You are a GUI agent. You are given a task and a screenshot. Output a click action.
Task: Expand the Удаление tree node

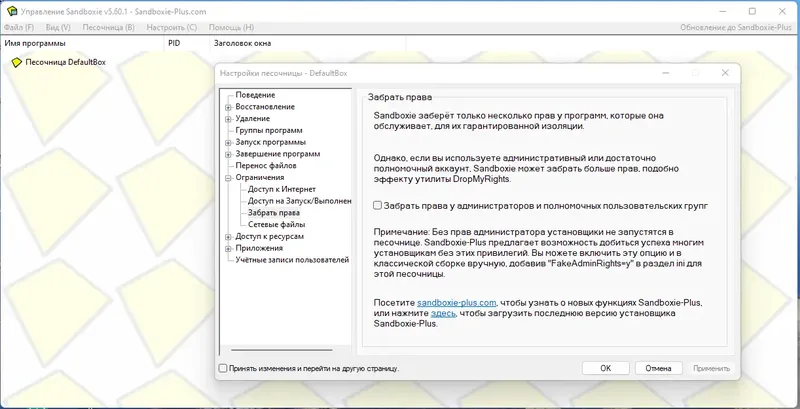point(228,119)
